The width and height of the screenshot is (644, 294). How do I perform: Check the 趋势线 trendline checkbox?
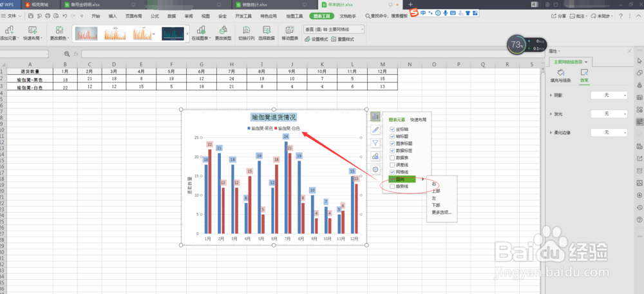click(392, 186)
